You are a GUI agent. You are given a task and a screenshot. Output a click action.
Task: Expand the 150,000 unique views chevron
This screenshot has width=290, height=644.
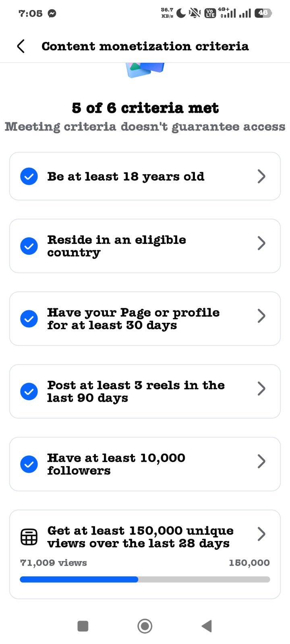[x=261, y=534]
